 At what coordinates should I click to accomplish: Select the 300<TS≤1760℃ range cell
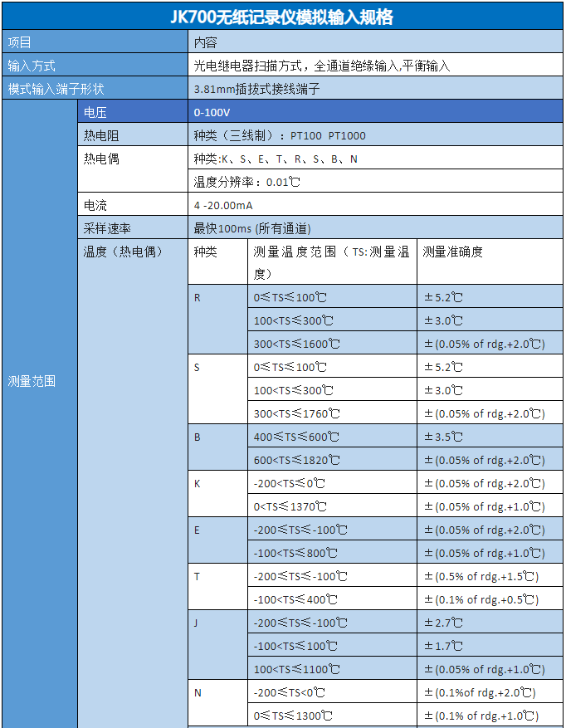tap(333, 413)
